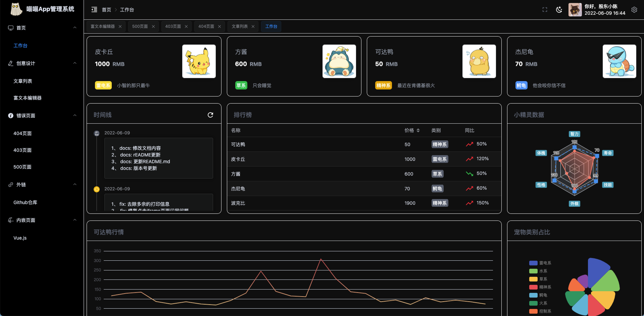Open 403页面 from the sidebar
644x316 pixels.
coord(22,150)
